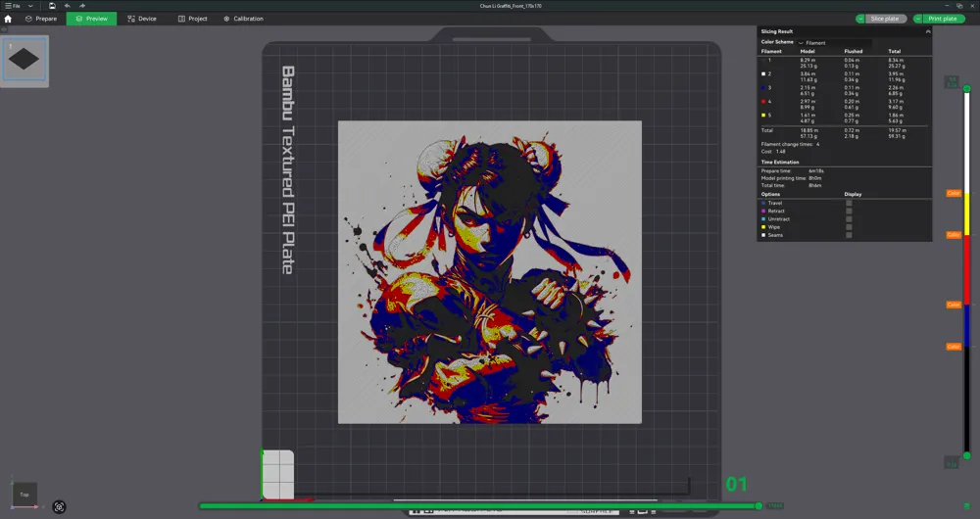Screen dimensions: 980x519
Task: Click the Project tab panel icon
Action: (182, 19)
